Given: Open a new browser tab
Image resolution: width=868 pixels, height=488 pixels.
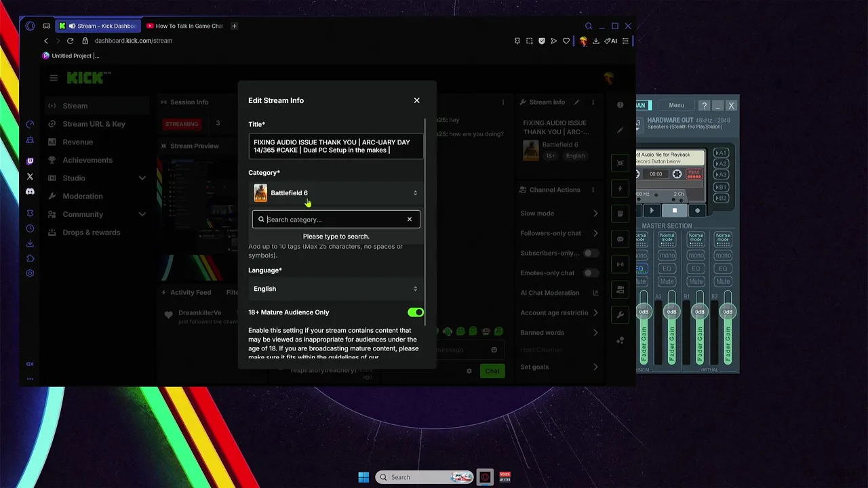Looking at the screenshot, I should point(234,26).
